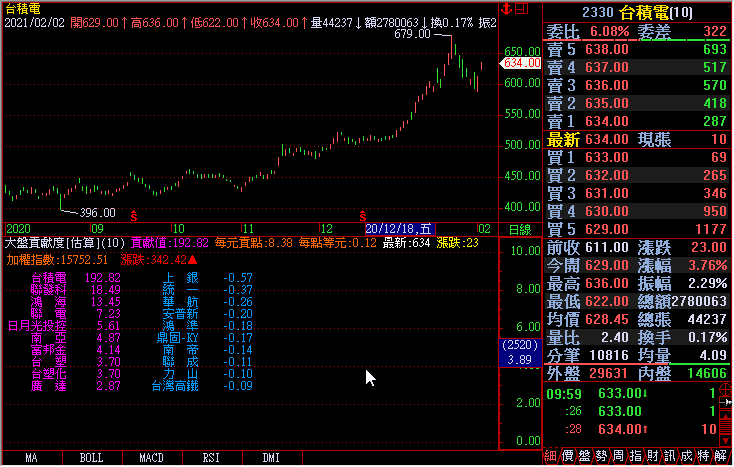Click the 396.00 low price label on chart
Image resolution: width=734 pixels, height=467 pixels.
pyautogui.click(x=97, y=213)
